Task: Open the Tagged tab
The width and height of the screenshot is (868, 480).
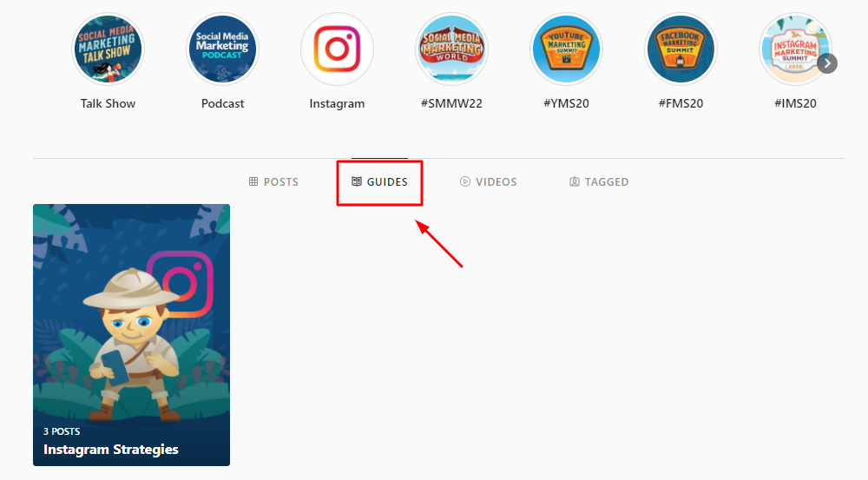Action: click(x=599, y=181)
